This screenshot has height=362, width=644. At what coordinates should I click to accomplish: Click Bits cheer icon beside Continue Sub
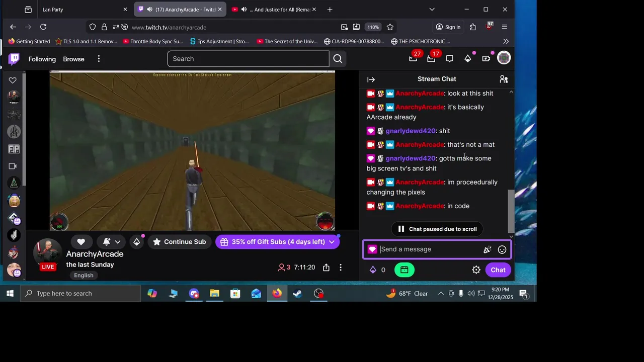(x=137, y=242)
